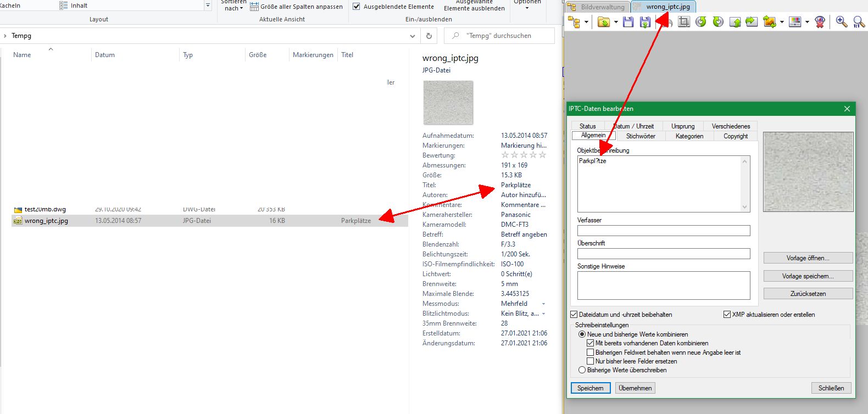
Task: Open the Blitzlichtmodus dropdown in details pane
Action: [544, 314]
